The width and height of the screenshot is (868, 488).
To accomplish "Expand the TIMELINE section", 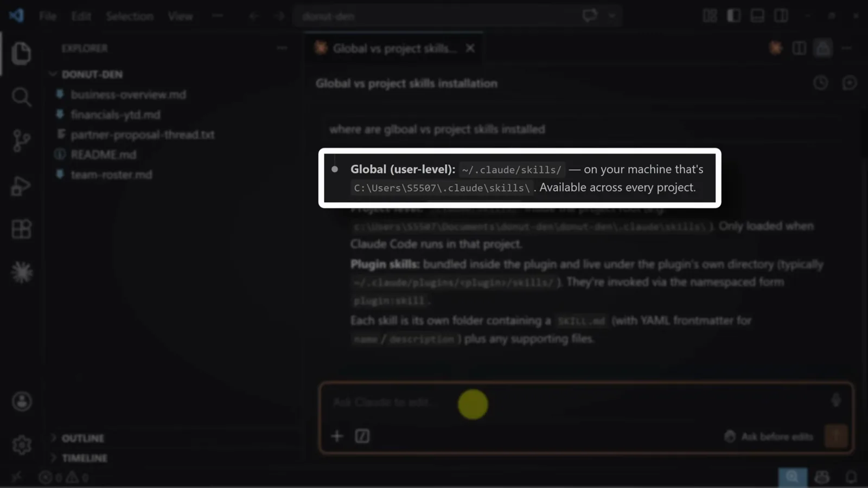I will 84,458.
